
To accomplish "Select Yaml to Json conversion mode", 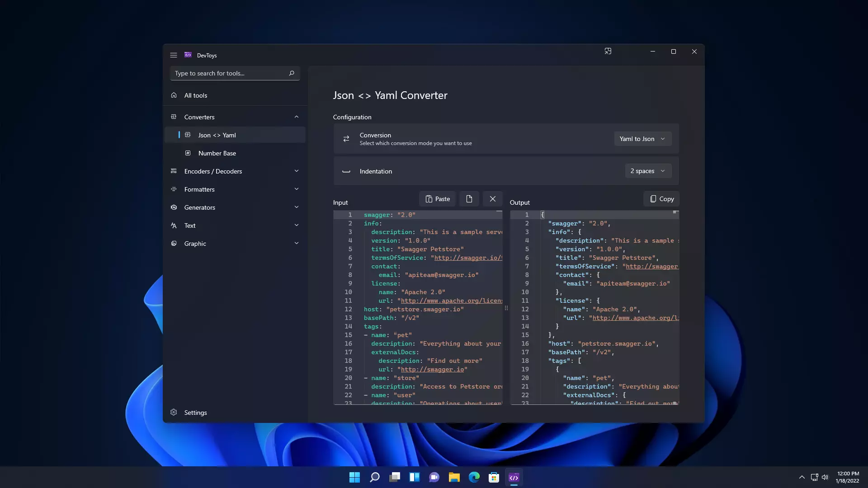I will point(642,138).
